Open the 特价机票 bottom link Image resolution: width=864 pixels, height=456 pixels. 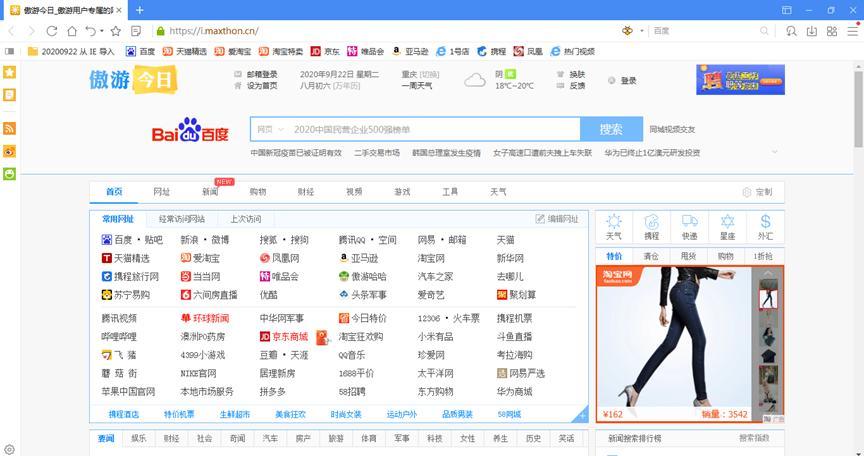point(179,414)
